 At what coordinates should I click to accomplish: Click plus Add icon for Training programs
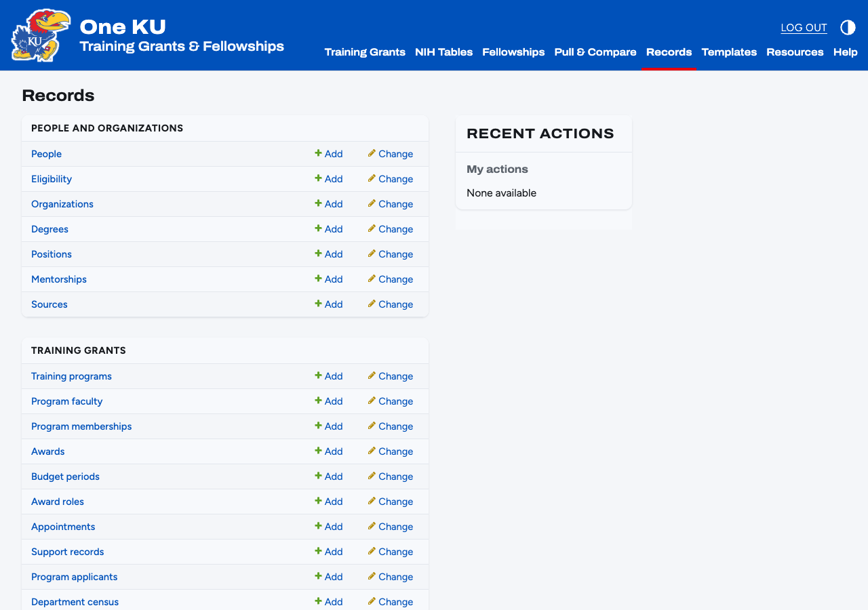(318, 375)
